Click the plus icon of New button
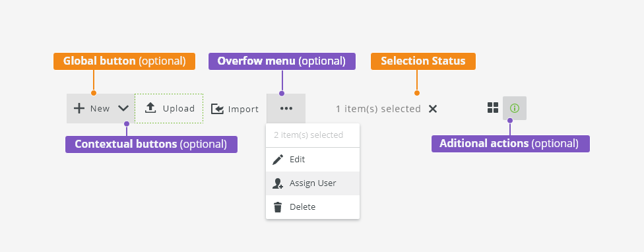 point(79,108)
